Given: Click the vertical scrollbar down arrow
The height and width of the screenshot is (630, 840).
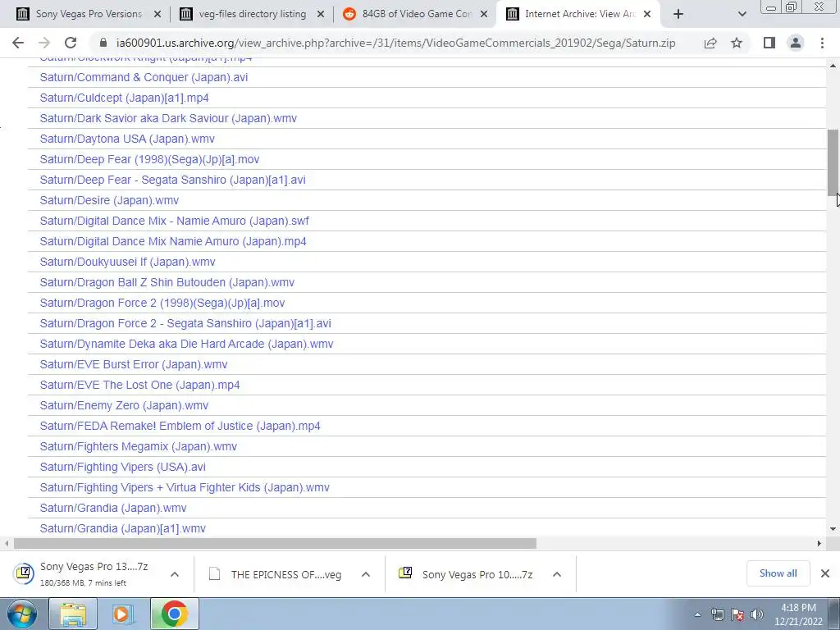Looking at the screenshot, I should tap(833, 529).
